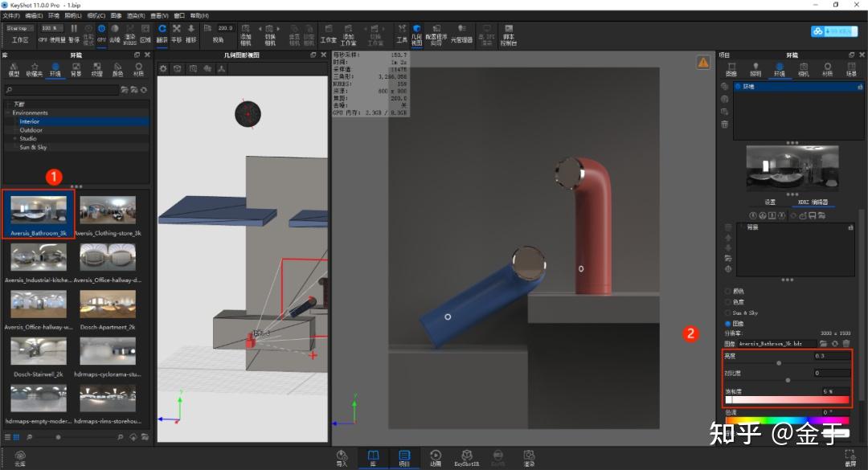Delete environment with the trash icon

pyautogui.click(x=725, y=125)
